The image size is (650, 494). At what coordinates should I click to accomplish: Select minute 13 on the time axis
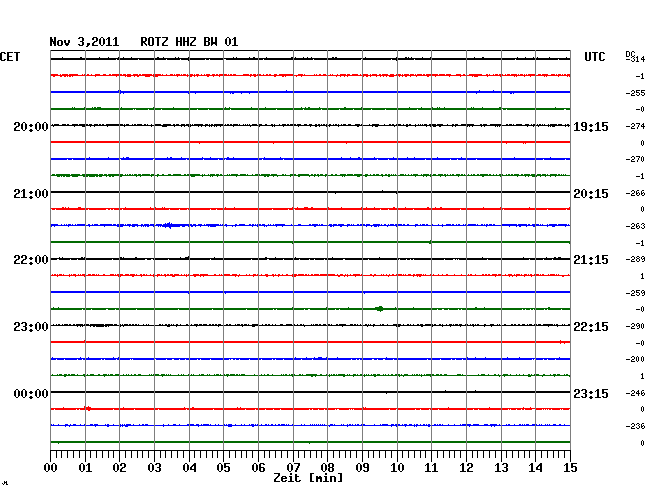tap(501, 468)
